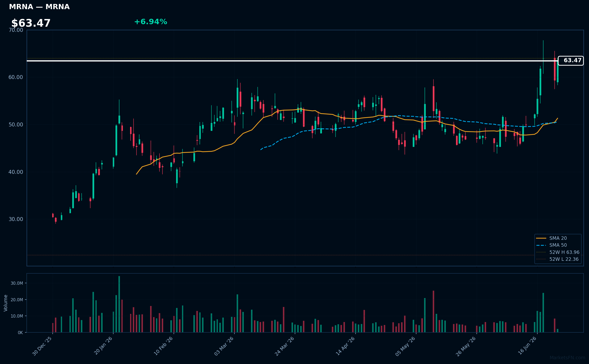
Task: Click the 50.00 price axis label
Action: click(16, 125)
